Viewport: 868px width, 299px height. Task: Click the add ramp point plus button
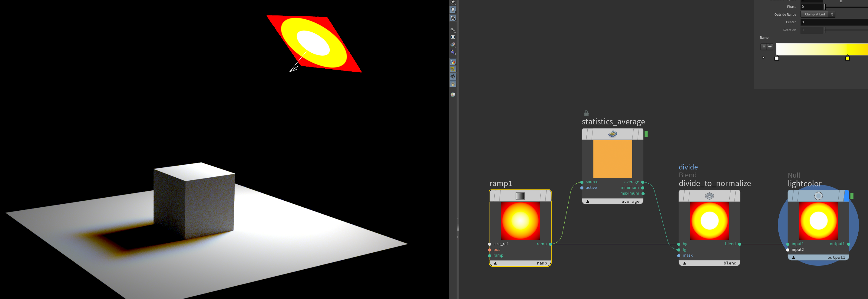pyautogui.click(x=770, y=47)
